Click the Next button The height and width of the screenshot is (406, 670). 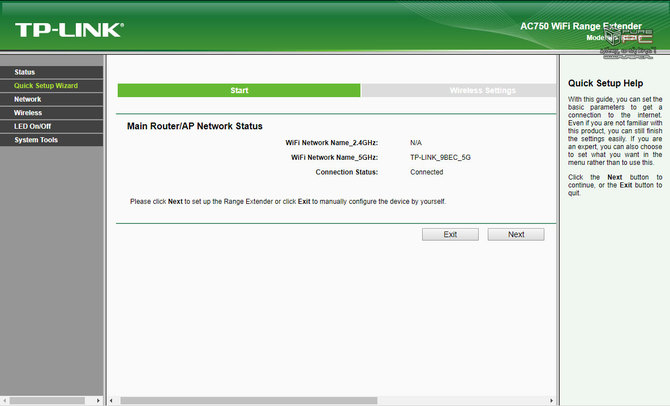point(516,234)
